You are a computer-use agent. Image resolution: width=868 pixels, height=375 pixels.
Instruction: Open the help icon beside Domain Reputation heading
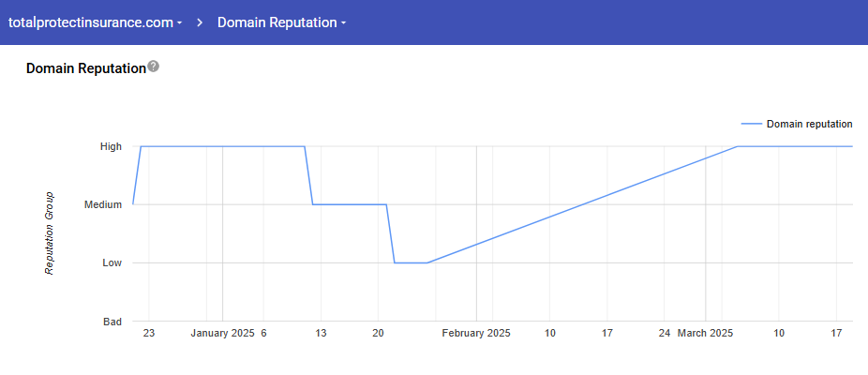154,67
